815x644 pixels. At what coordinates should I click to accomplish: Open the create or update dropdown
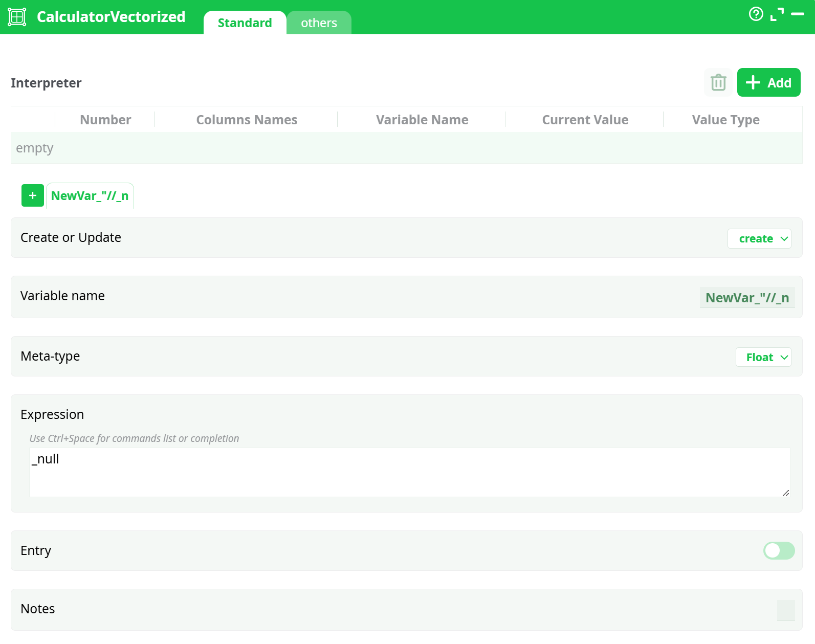(x=759, y=239)
